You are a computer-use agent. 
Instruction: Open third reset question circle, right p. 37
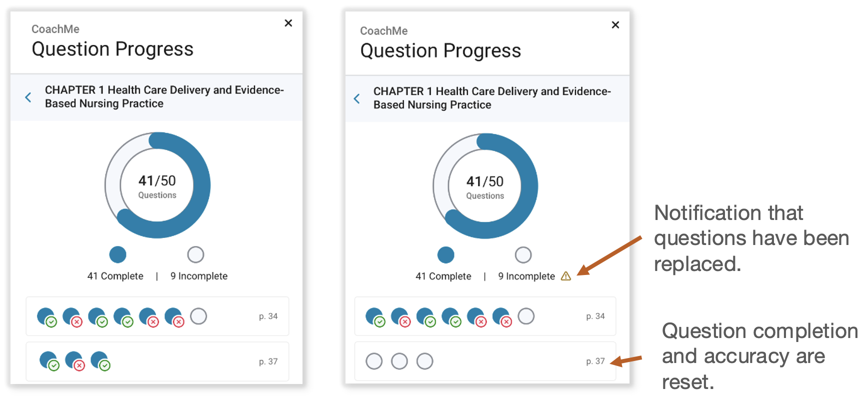pyautogui.click(x=424, y=361)
